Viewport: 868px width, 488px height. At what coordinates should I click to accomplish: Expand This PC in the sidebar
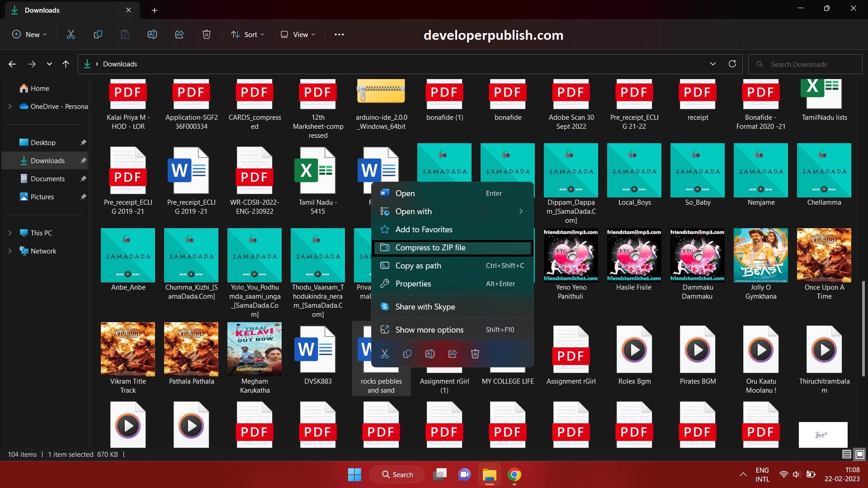(x=10, y=233)
